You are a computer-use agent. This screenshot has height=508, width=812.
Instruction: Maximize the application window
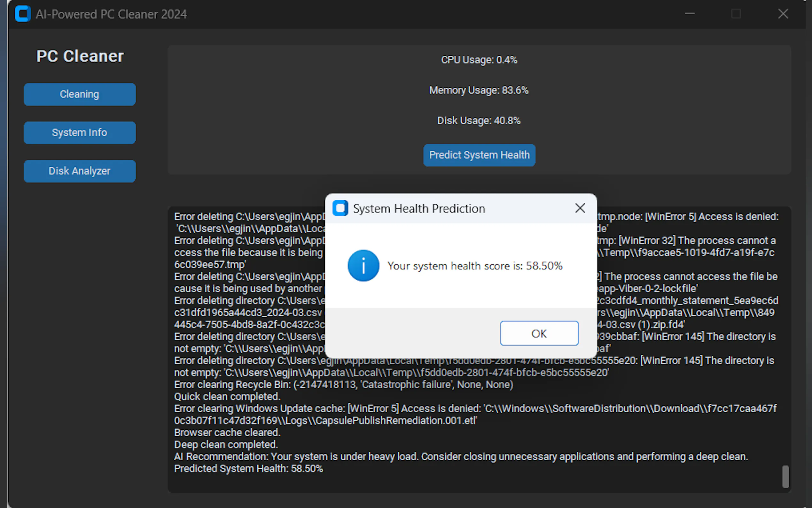point(736,14)
